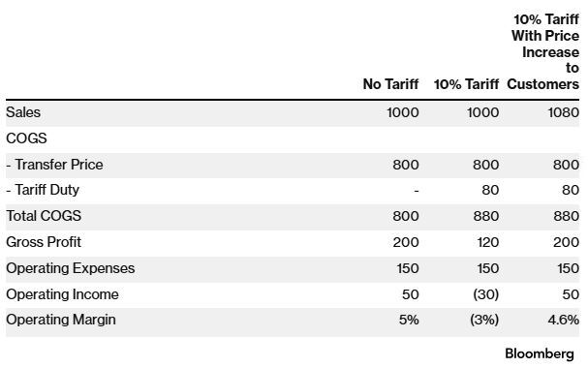
Task: Click the 5% operating margin value
Action: pyautogui.click(x=409, y=320)
